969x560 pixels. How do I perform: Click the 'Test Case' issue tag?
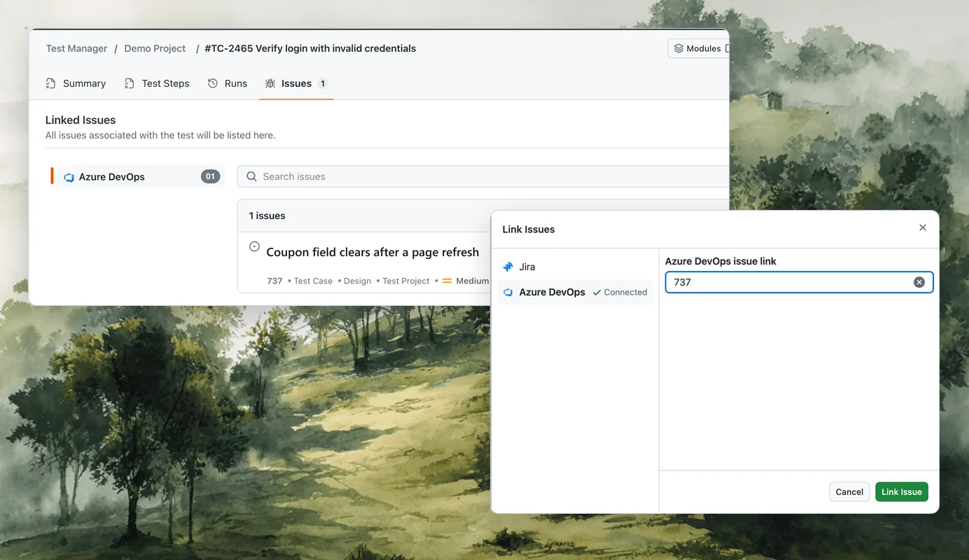coord(313,281)
